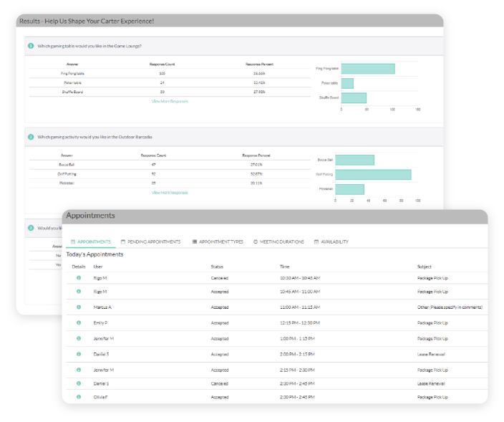Open the Meeting Durations tab
504x422 pixels.
278,241
